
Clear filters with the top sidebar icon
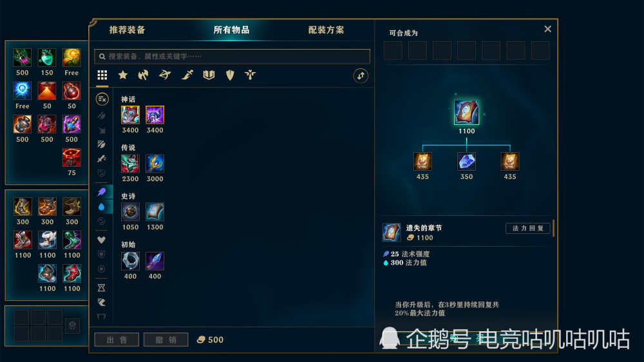[x=102, y=99]
